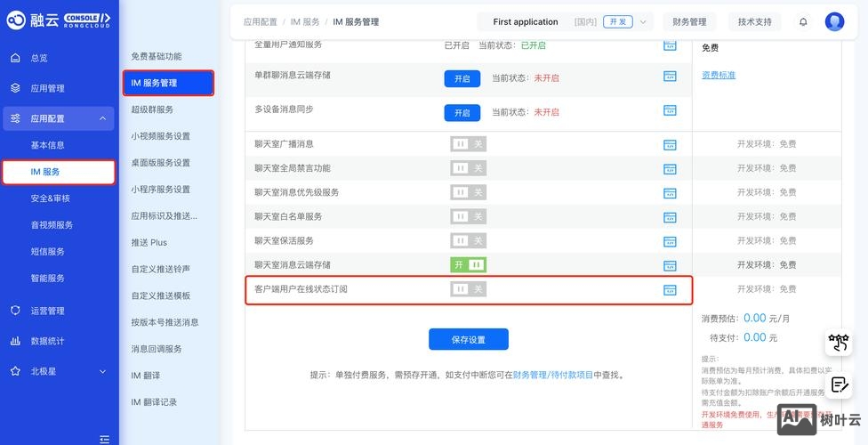Viewport: 868px width, 445px height.
Task: Select 免费基础功能 in submenu
Action: (x=157, y=57)
